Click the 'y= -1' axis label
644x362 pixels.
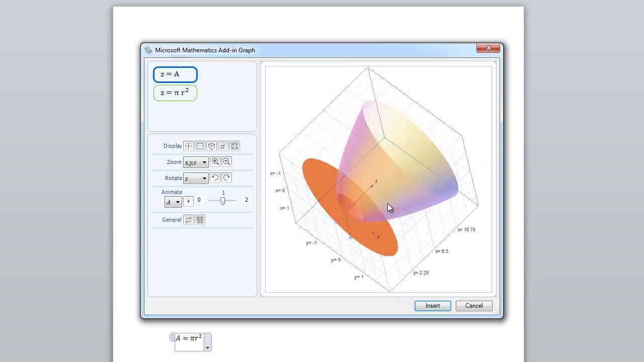311,243
